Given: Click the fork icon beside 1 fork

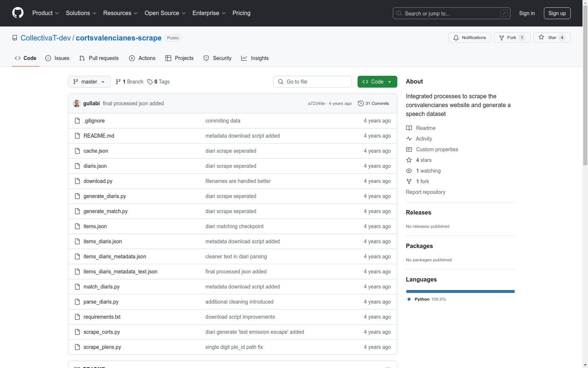Looking at the screenshot, I should 409,181.
